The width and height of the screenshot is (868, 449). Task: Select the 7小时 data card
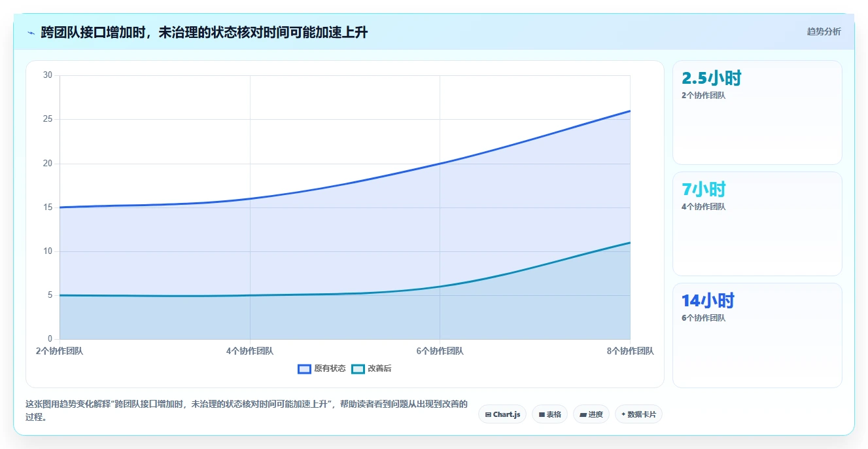tap(757, 224)
